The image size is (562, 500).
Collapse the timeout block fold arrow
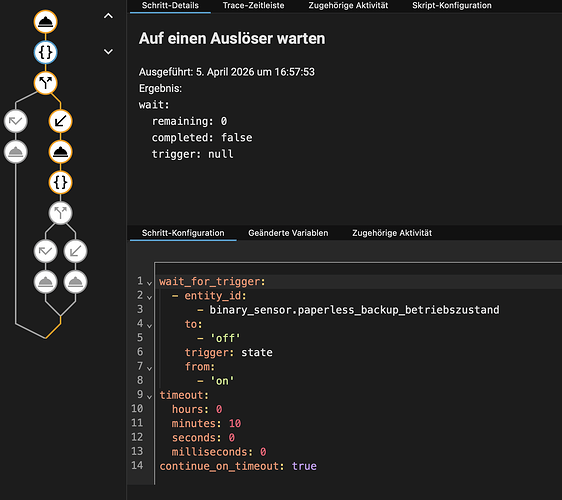pos(149,397)
